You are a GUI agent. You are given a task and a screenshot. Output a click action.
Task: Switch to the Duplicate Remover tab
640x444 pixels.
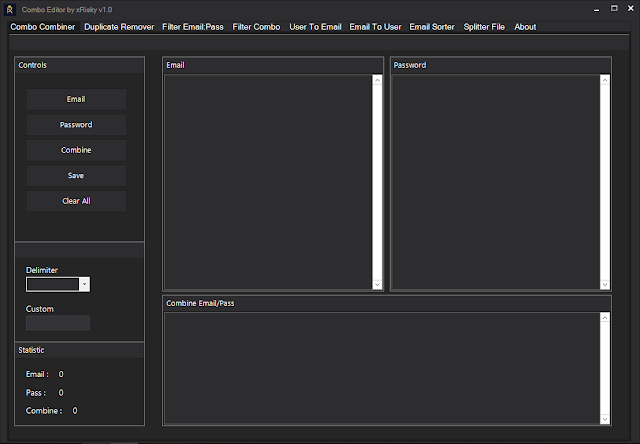tap(119, 27)
